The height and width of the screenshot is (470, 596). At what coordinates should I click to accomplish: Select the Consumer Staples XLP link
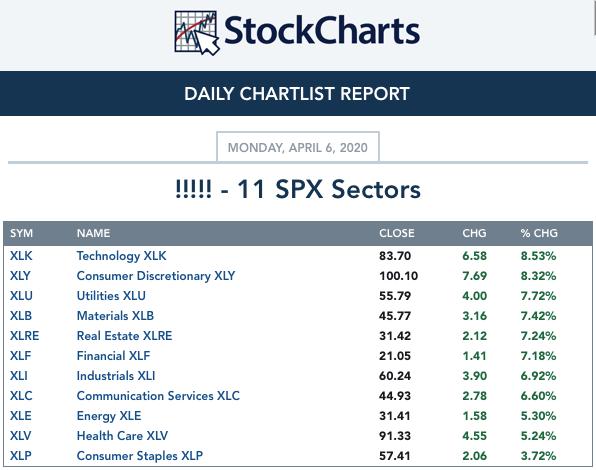point(139,456)
